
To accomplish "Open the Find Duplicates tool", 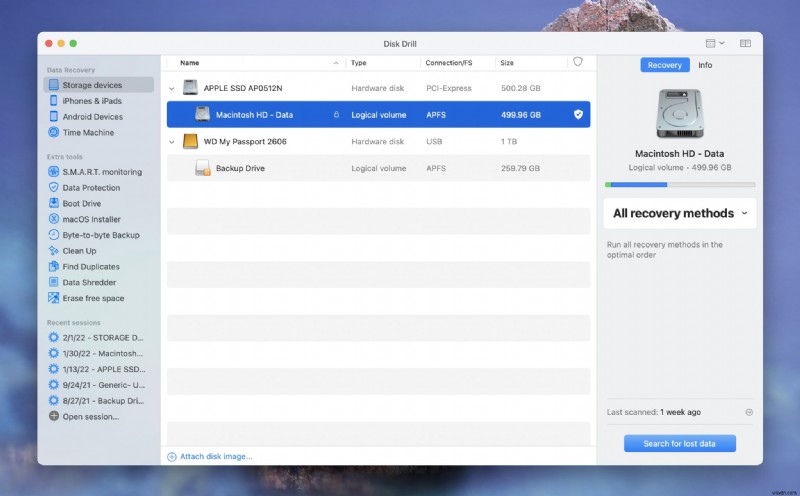I will click(90, 267).
